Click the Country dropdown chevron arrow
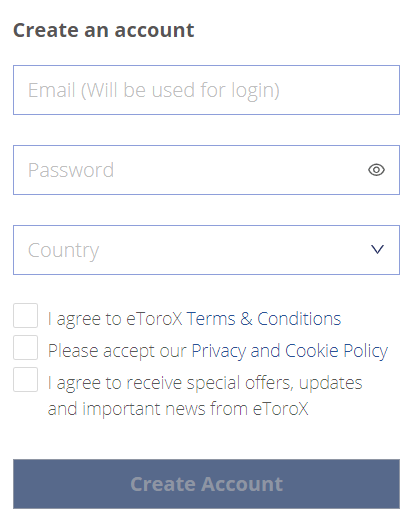Screen dimensions: 415x524 pyautogui.click(x=377, y=249)
